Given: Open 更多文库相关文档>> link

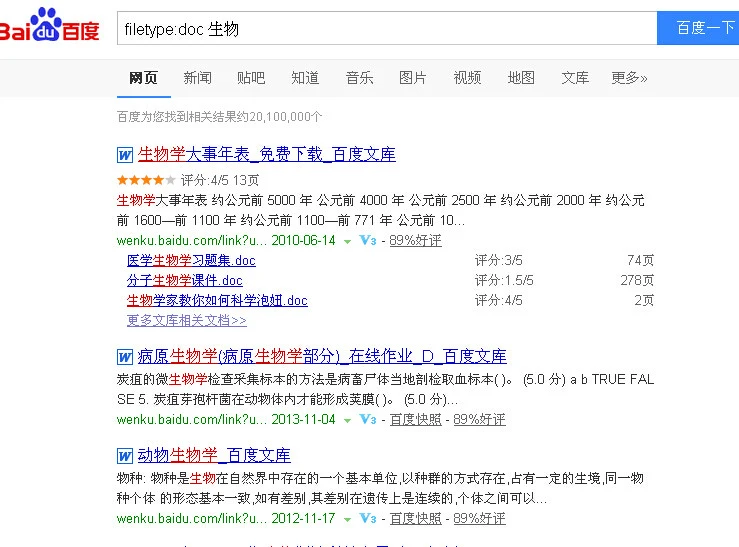Looking at the screenshot, I should (x=186, y=321).
